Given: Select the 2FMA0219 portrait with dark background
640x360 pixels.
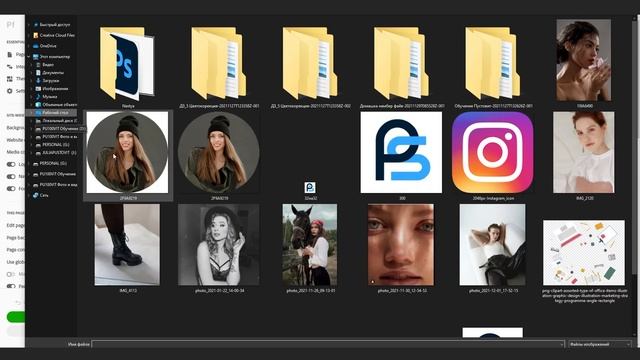Looking at the screenshot, I should point(219,152).
